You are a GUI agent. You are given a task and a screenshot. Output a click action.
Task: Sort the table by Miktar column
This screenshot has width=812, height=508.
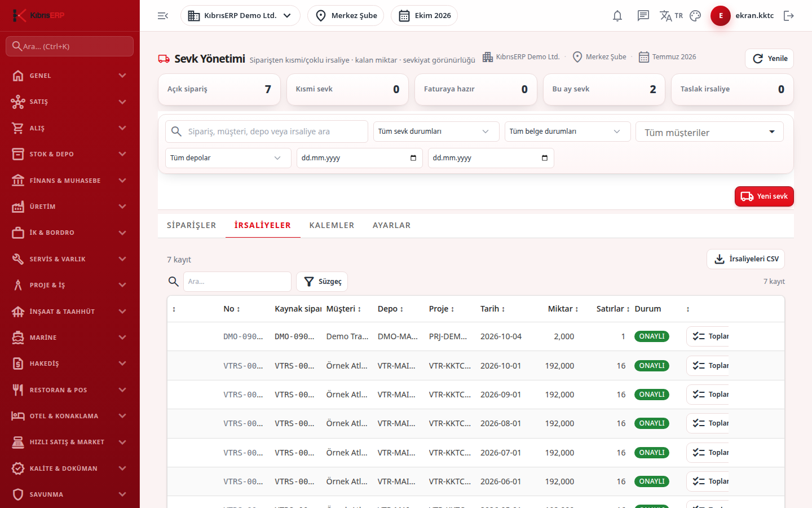(x=563, y=309)
